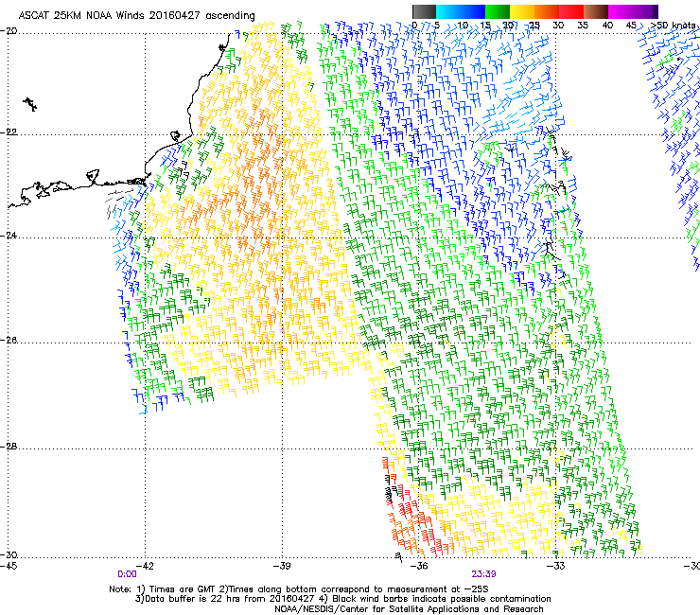Screen dimensions: 700x615
Task: Click the '-26' latitude axis label
Action: pos(9,341)
